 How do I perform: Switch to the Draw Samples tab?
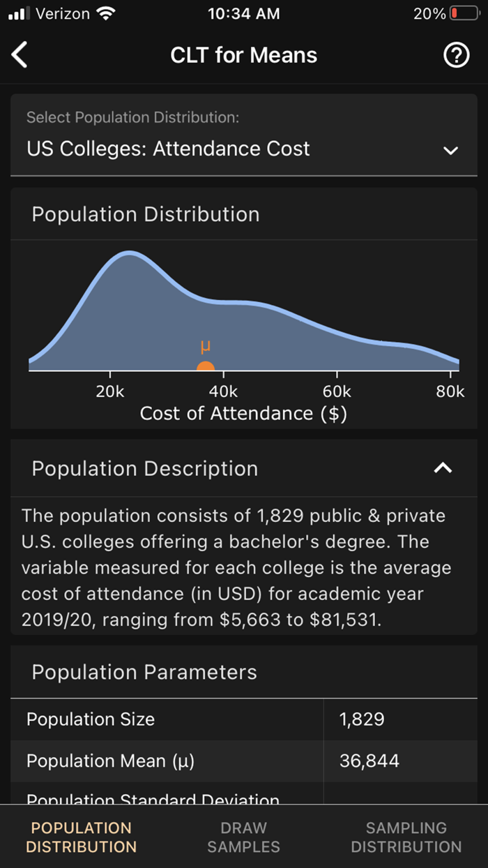243,837
